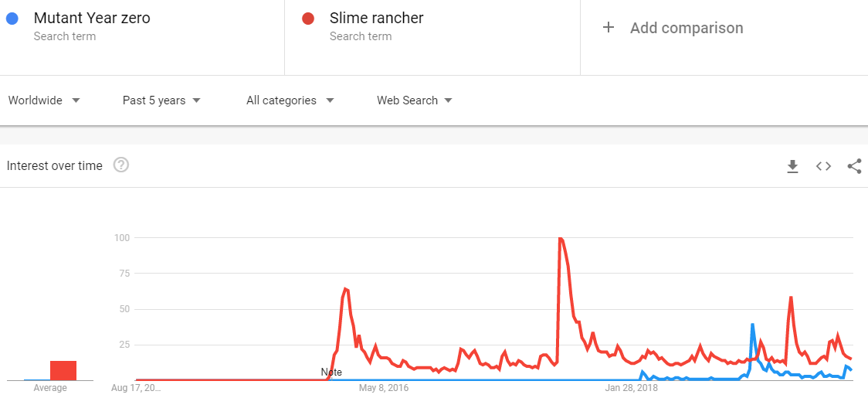This screenshot has width=868, height=415.
Task: Share the interest over time chart
Action: [x=855, y=166]
